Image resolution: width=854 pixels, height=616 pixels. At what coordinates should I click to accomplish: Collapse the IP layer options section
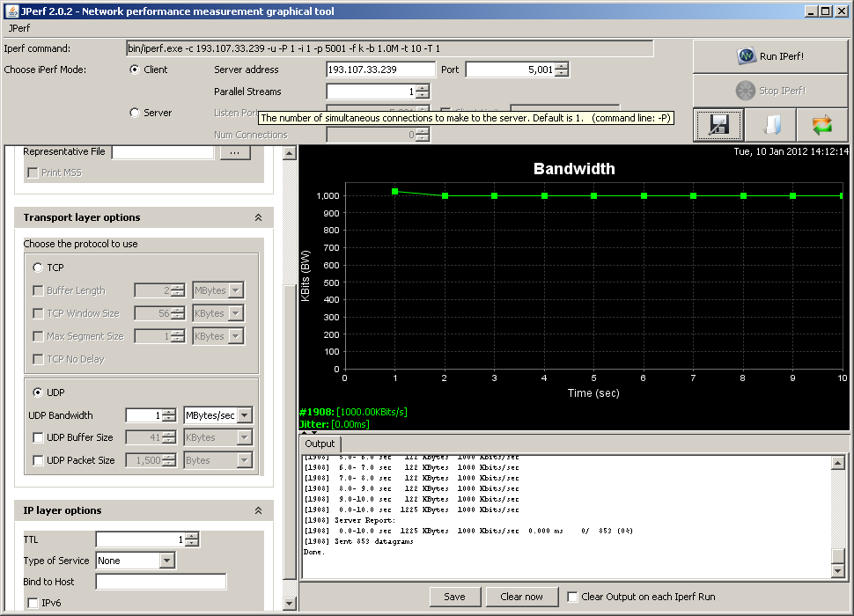point(259,510)
